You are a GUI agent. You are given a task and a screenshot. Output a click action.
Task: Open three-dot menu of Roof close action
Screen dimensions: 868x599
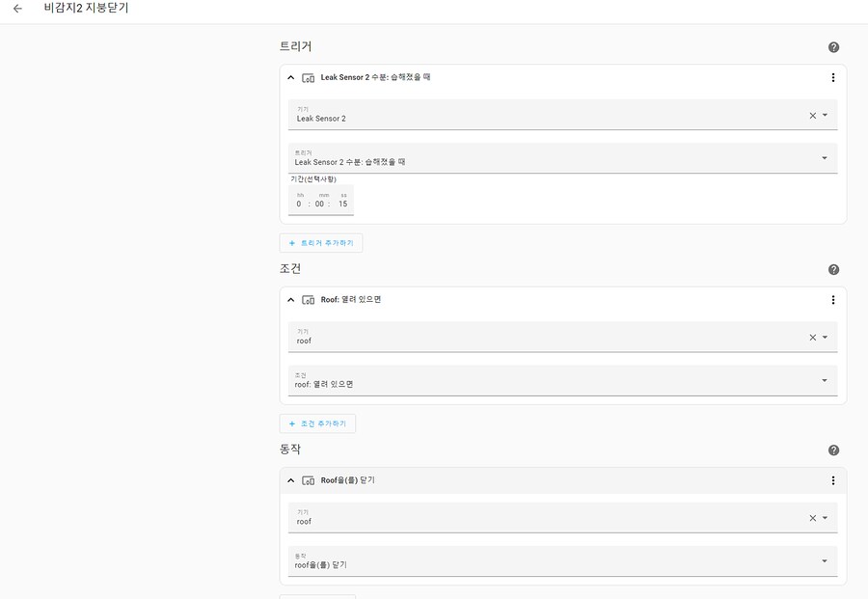point(833,480)
